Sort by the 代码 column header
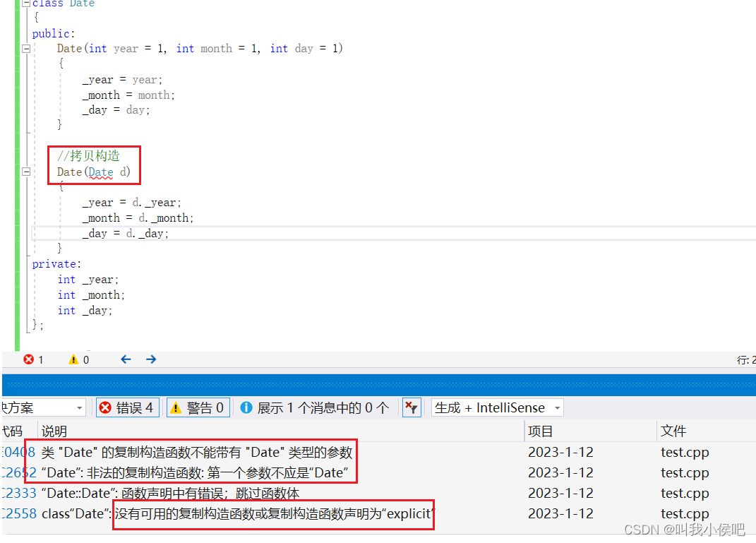 pyautogui.click(x=13, y=431)
